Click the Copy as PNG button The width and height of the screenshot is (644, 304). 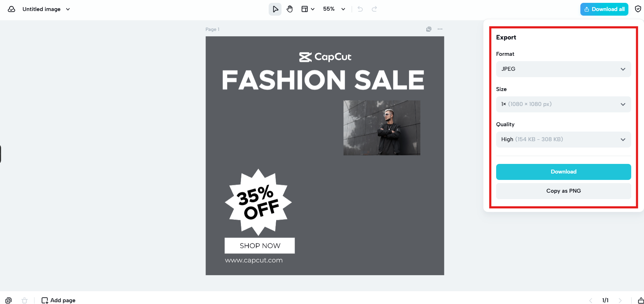click(x=563, y=191)
